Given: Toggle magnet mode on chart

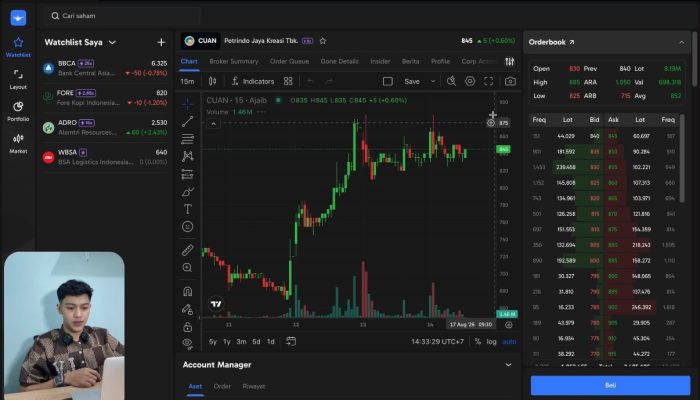Looking at the screenshot, I should (188, 292).
